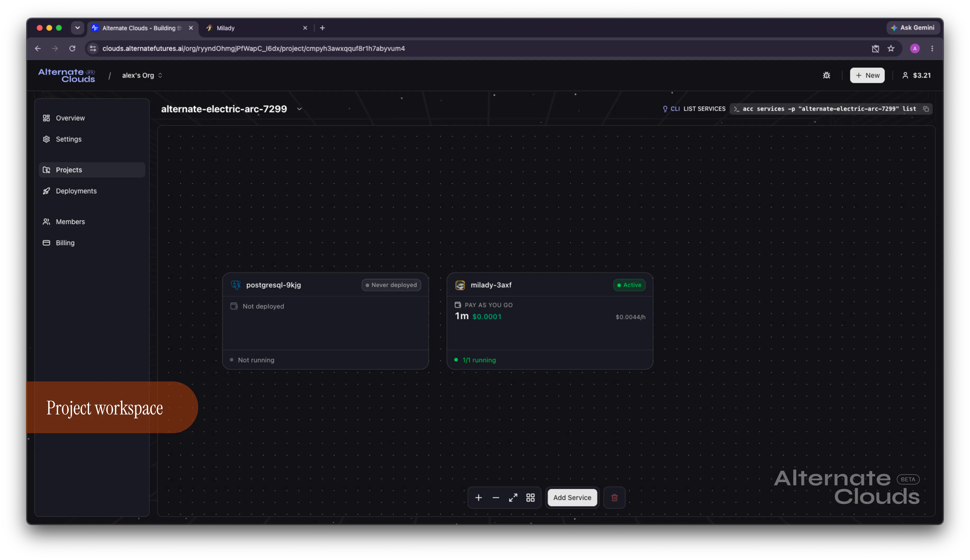This screenshot has width=970, height=560.
Task: Click the icon left of the bookmark star
Action: coord(875,48)
